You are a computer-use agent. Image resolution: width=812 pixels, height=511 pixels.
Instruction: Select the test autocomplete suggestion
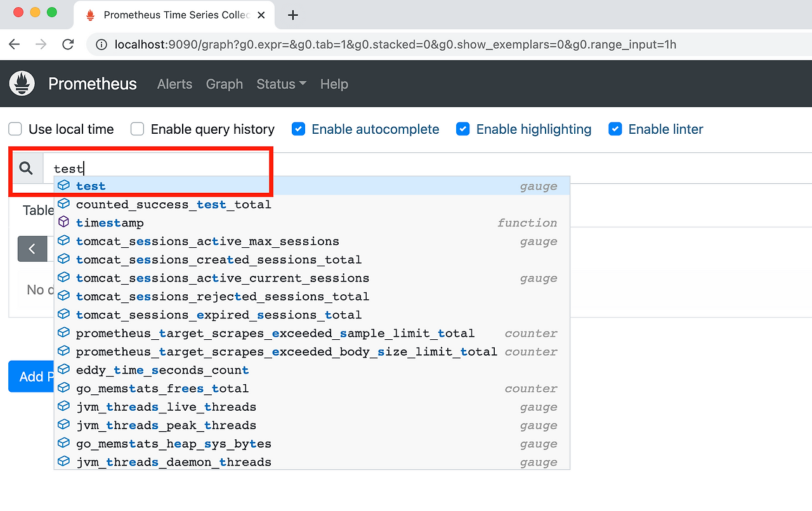click(311, 186)
